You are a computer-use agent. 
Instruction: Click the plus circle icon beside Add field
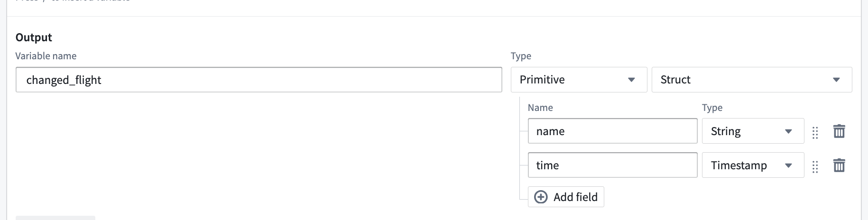pos(541,197)
